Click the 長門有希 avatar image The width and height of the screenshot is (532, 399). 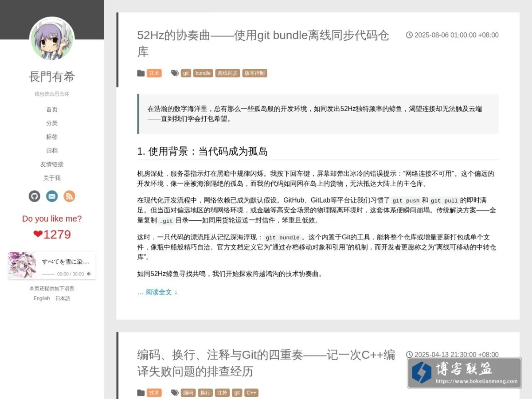pyautogui.click(x=52, y=39)
